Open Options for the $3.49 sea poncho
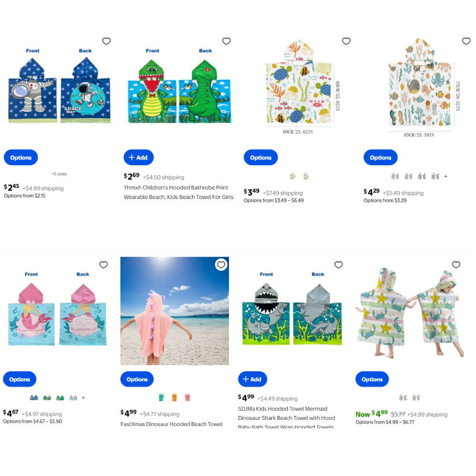Image resolution: width=476 pixels, height=476 pixels. (260, 158)
